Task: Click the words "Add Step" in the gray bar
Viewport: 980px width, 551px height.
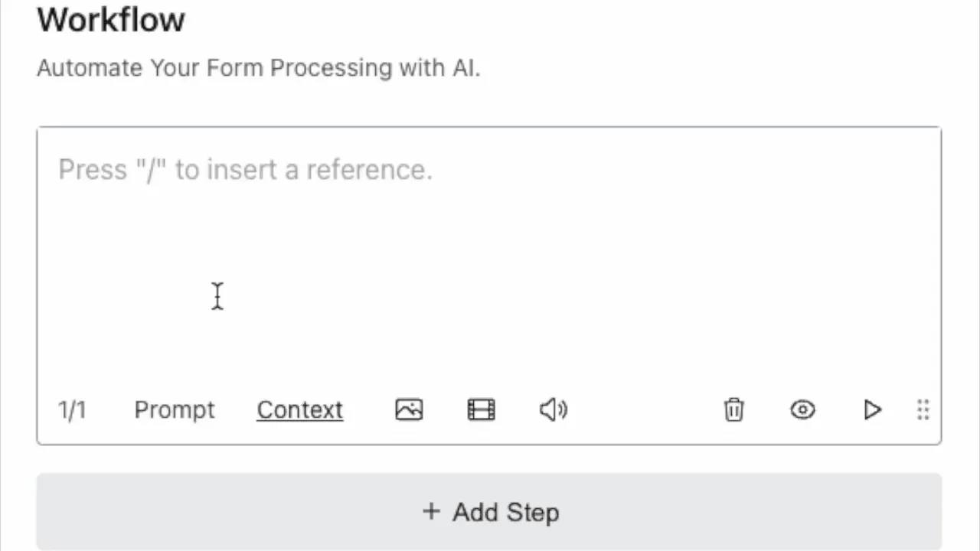Action: point(505,512)
